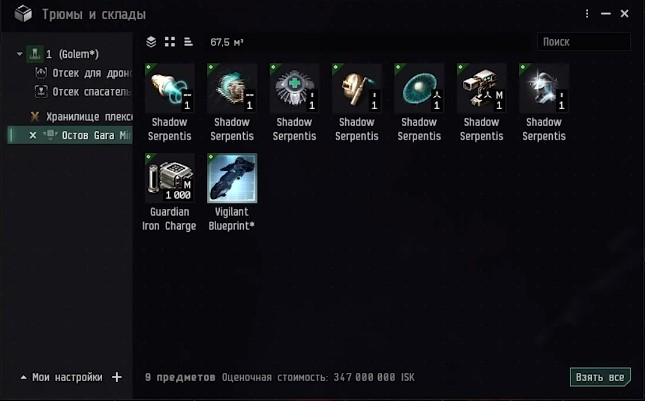This screenshot has height=401, width=645.
Task: Open the window options three-dot menu
Action: click(x=587, y=14)
